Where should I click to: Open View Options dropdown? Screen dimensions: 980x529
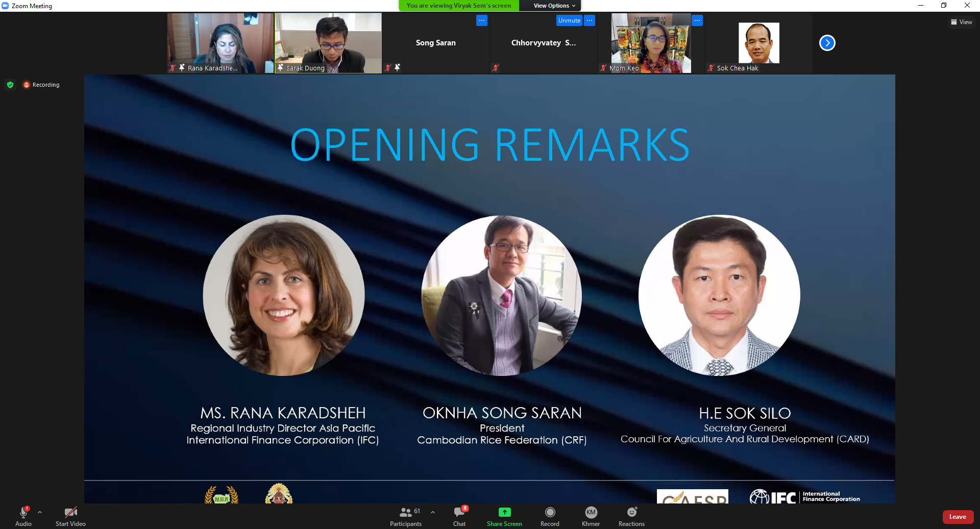pos(554,6)
